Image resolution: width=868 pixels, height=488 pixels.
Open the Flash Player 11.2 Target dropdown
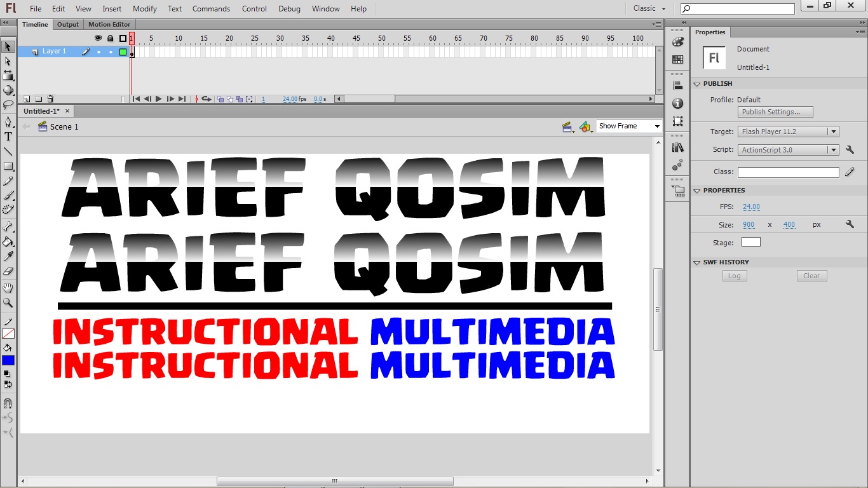tap(789, 132)
